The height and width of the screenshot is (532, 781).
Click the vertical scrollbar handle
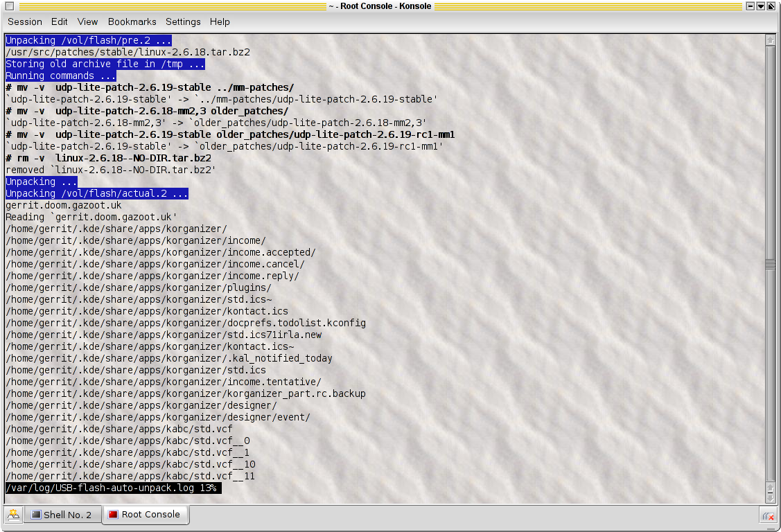770,265
